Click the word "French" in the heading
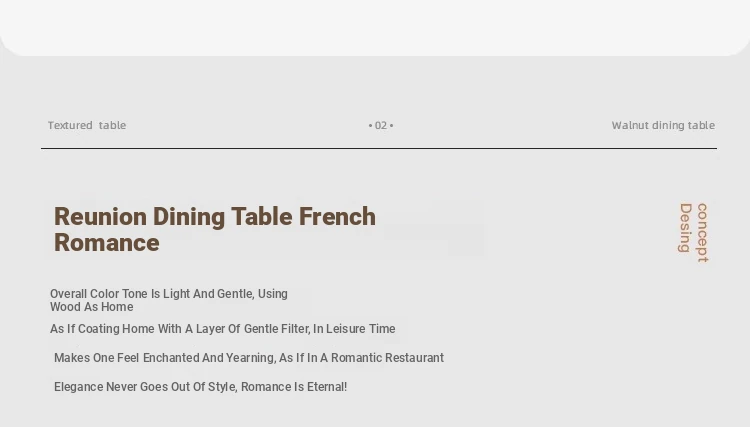 click(x=337, y=217)
